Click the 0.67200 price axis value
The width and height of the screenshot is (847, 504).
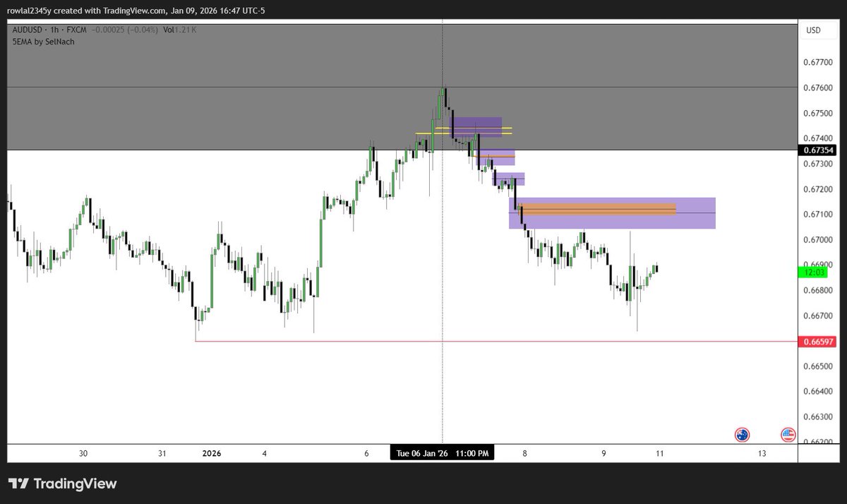[817, 189]
